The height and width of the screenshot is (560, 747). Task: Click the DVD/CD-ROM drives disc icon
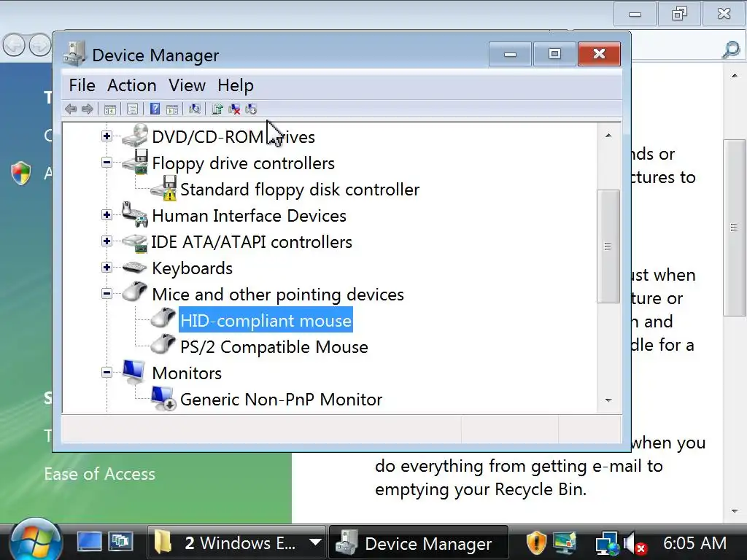pyautogui.click(x=135, y=136)
